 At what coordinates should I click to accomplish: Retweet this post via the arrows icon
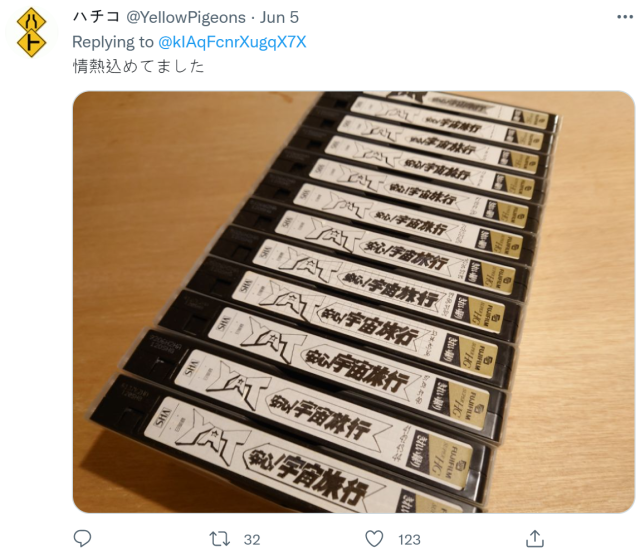tap(220, 539)
